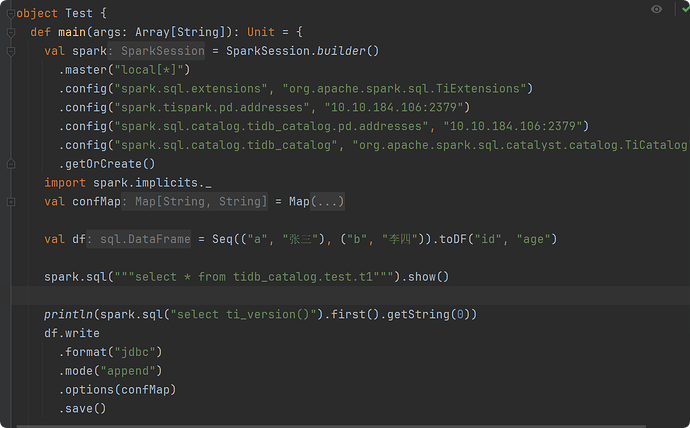This screenshot has height=428, width=690.
Task: Expand the folded Map(...) placeholder
Action: coord(328,202)
